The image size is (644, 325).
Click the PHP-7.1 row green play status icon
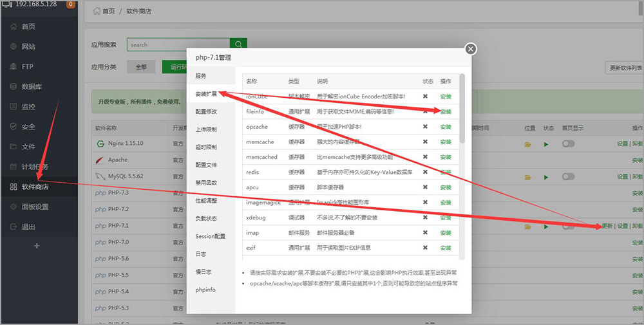tap(546, 227)
